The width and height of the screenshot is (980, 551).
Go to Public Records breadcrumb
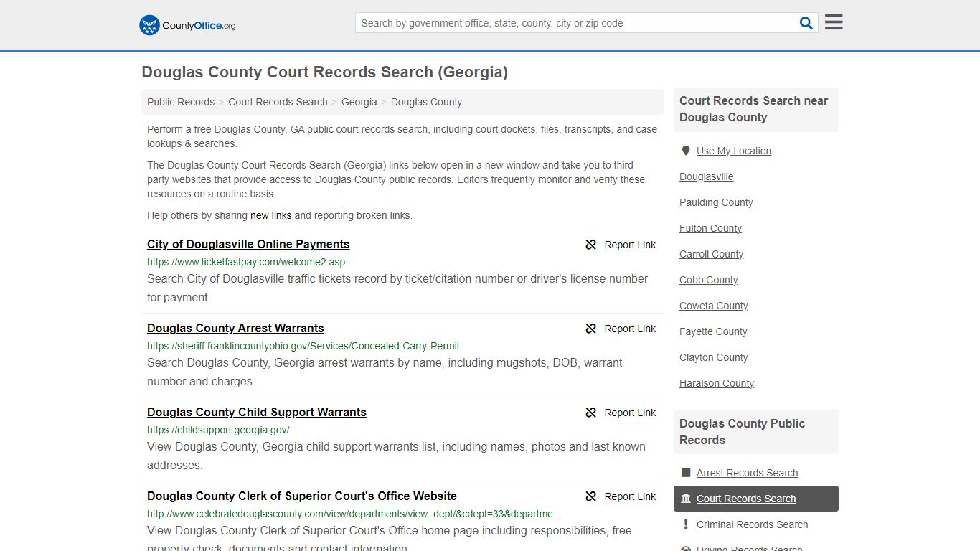pos(181,102)
